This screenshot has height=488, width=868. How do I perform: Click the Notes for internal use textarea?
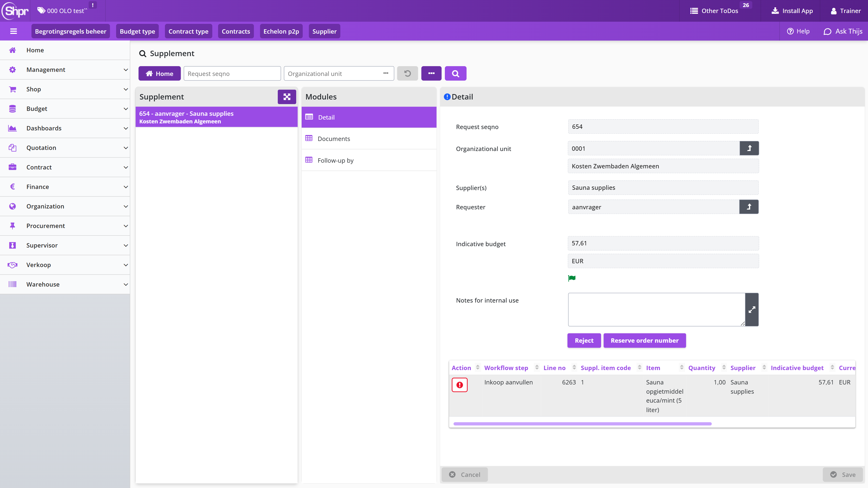[x=656, y=310]
